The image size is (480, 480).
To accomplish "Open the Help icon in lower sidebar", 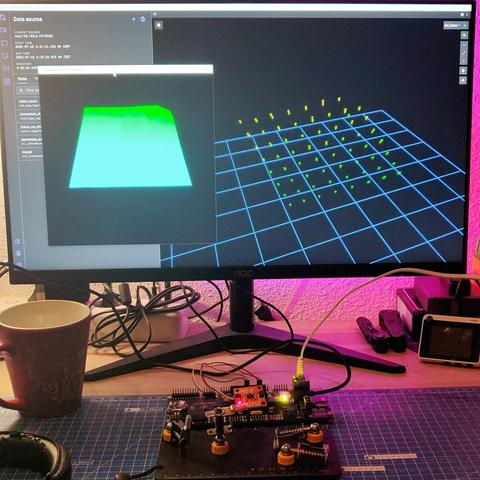I will click(18, 241).
